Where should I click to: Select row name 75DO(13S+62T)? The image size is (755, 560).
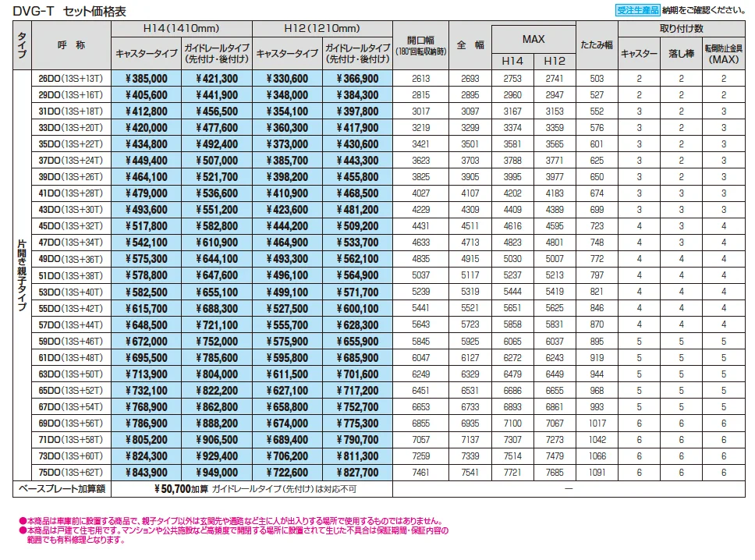(71, 473)
